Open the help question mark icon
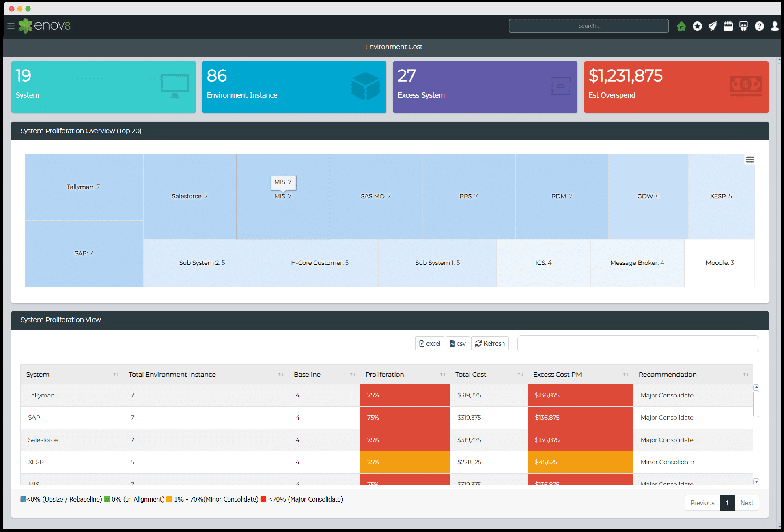Viewport: 784px width, 532px height. coord(759,26)
